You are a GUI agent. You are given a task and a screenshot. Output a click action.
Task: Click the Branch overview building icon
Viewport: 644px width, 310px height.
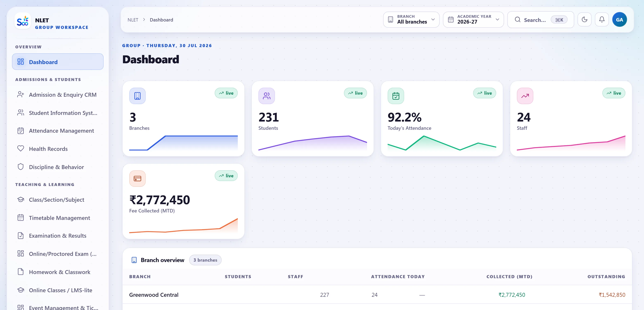coord(134,260)
